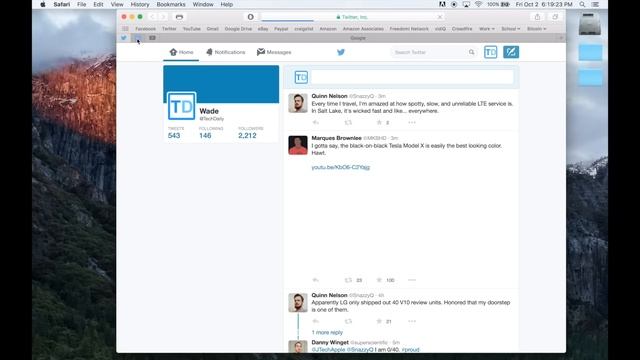This screenshot has height=360, width=640.
Task: Click the 1Password extension icon in toolbar
Action: click(x=251, y=17)
